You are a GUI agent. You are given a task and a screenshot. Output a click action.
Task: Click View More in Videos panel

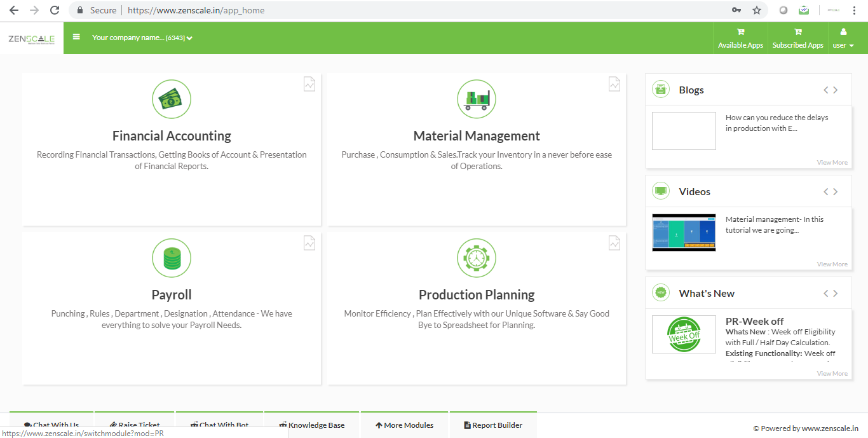pyautogui.click(x=832, y=264)
